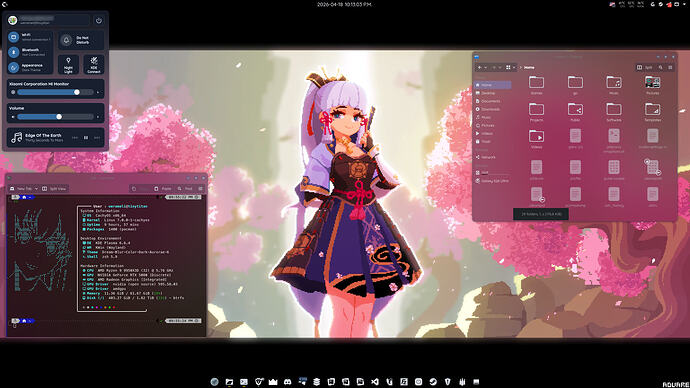Image resolution: width=690 pixels, height=388 pixels.
Task: Click the clock in the top panel
Action: pyautogui.click(x=344, y=4)
